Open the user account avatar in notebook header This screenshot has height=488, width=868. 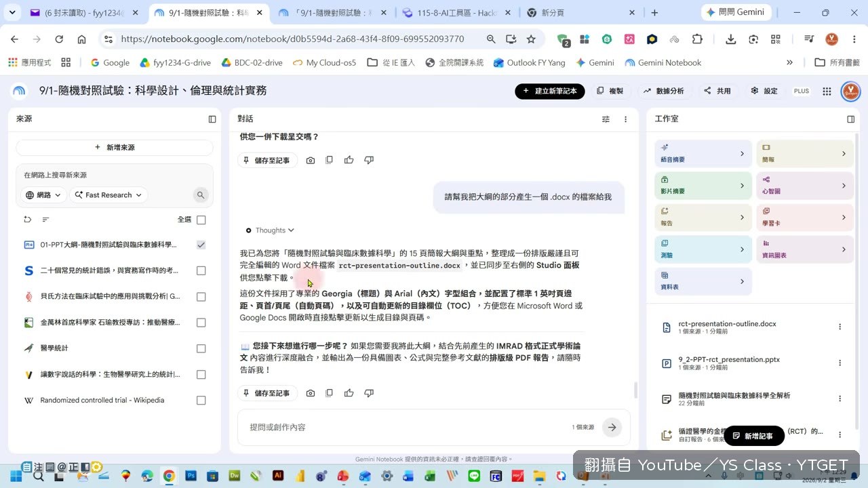pos(850,91)
